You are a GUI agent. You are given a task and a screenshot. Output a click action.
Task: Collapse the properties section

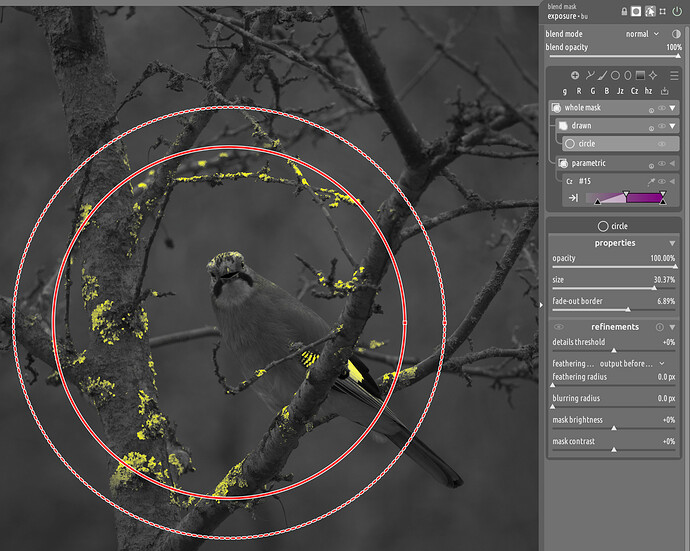click(x=672, y=243)
